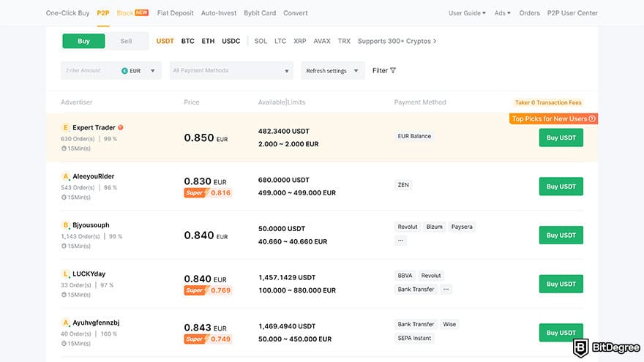Image resolution: width=644 pixels, height=362 pixels.
Task: Buy USDT from AleeyouRider
Action: [561, 186]
